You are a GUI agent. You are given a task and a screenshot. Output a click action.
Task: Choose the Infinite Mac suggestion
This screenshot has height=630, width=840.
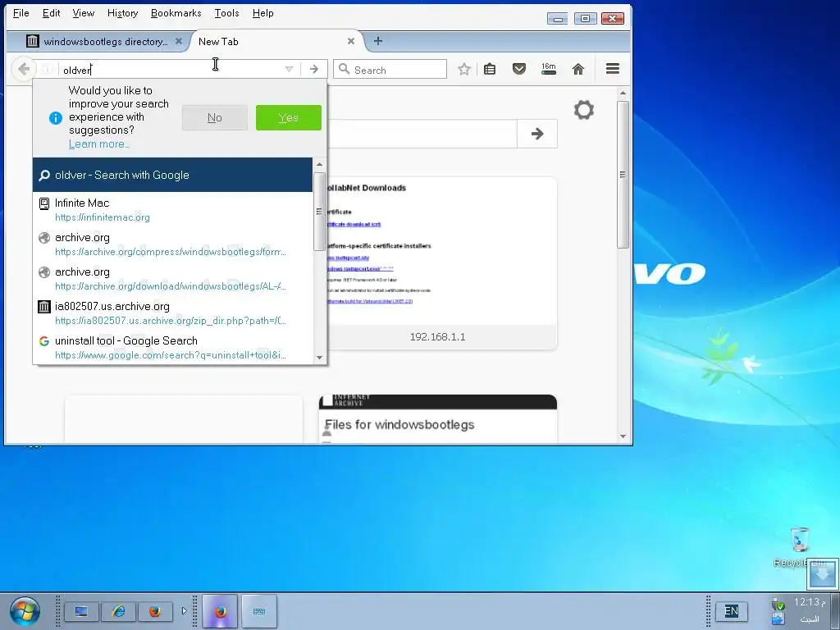click(172, 209)
